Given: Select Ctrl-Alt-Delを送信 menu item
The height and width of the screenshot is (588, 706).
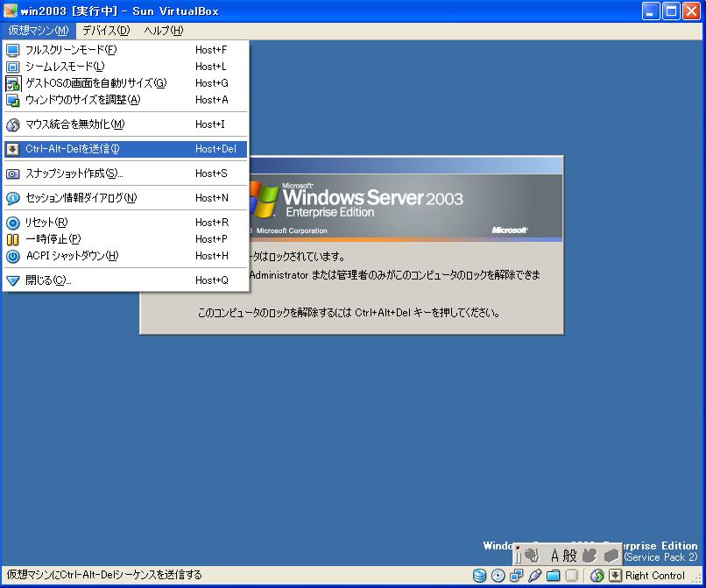Looking at the screenshot, I should click(x=125, y=149).
